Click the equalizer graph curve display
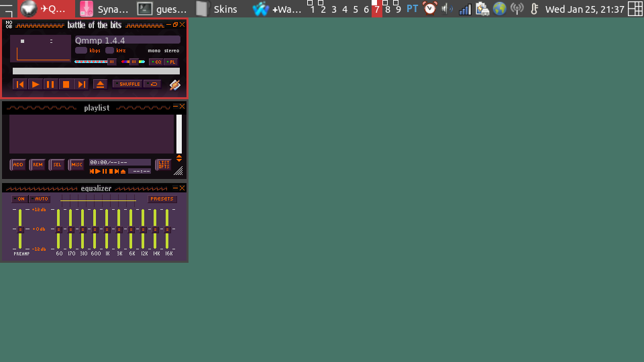Screen dimensions: 644x362 (x=98, y=200)
